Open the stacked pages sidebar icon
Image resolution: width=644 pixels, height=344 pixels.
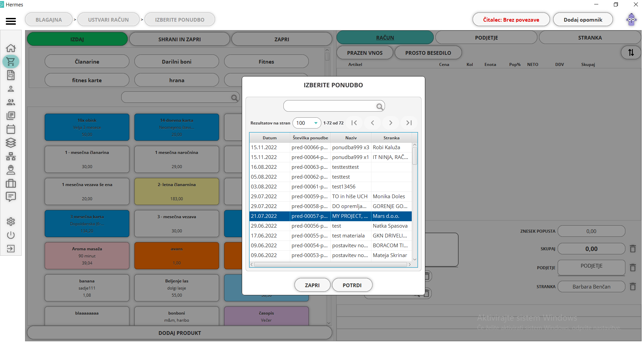click(x=11, y=116)
